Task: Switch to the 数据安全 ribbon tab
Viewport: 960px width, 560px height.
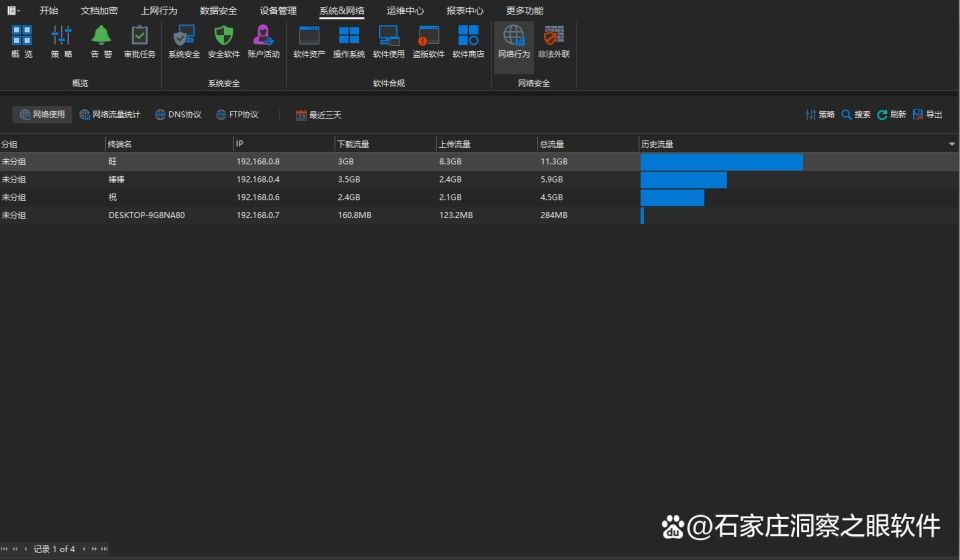Action: coord(218,10)
